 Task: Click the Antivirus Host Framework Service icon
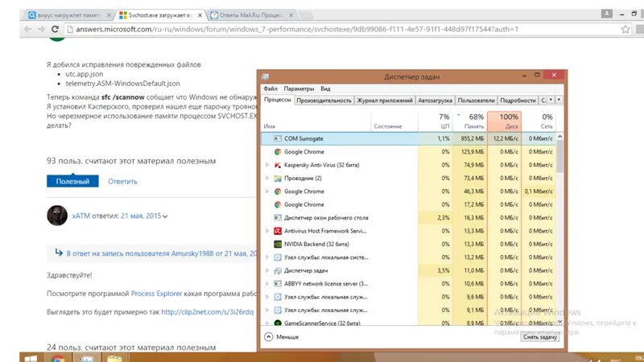pyautogui.click(x=278, y=231)
